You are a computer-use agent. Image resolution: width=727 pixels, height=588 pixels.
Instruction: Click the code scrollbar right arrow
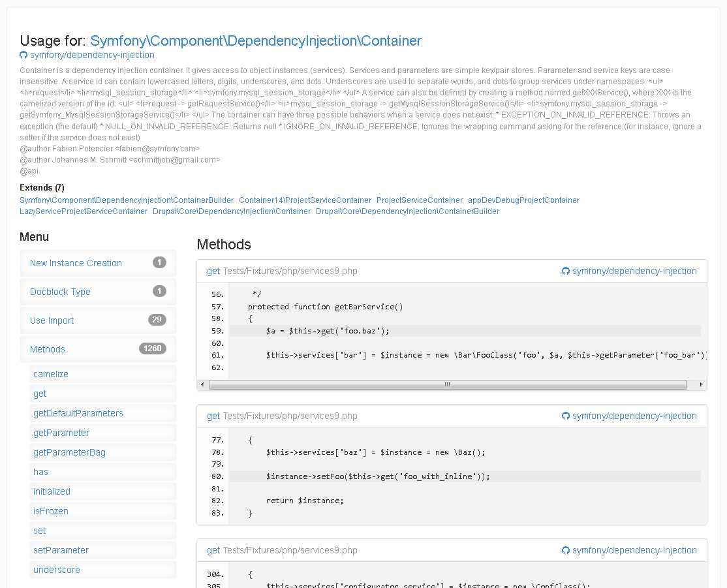(701, 385)
